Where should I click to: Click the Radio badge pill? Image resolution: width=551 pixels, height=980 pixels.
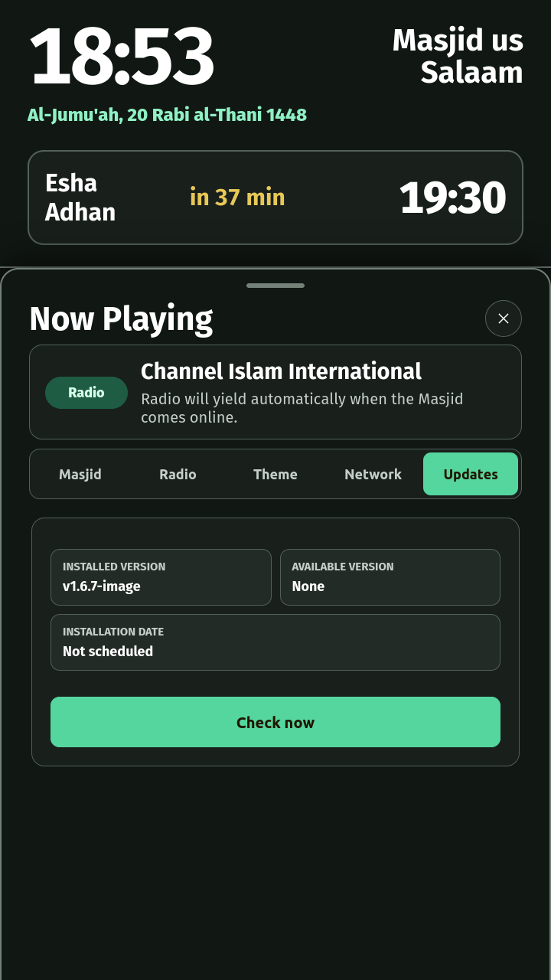pyautogui.click(x=86, y=393)
